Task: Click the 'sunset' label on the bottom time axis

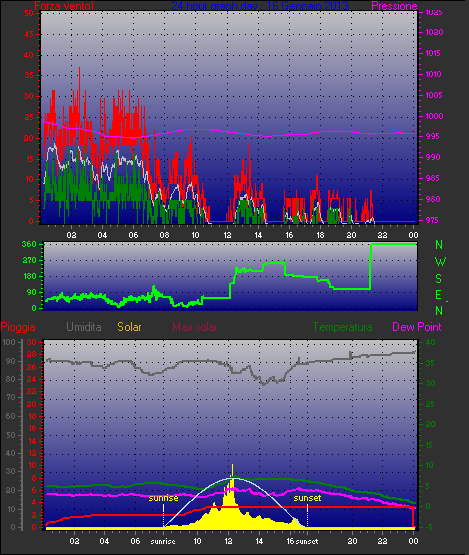Action: pos(307,541)
